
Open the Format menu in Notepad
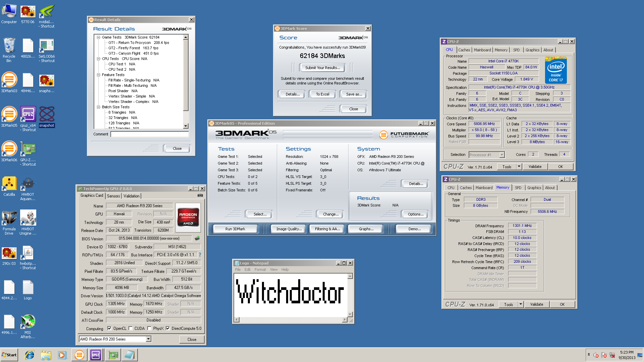(x=260, y=269)
